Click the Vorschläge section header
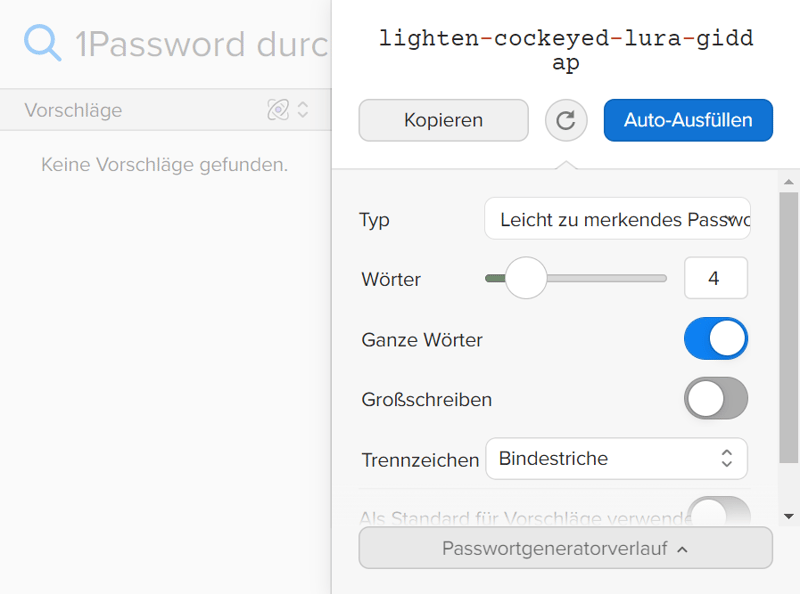800x594 pixels. 74,110
